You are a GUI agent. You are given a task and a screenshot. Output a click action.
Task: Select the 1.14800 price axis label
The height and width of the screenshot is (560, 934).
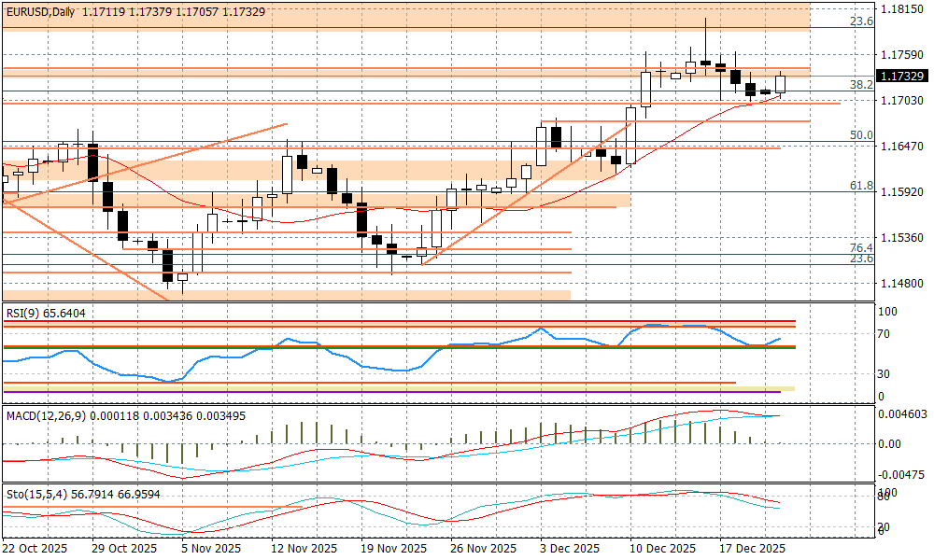901,283
